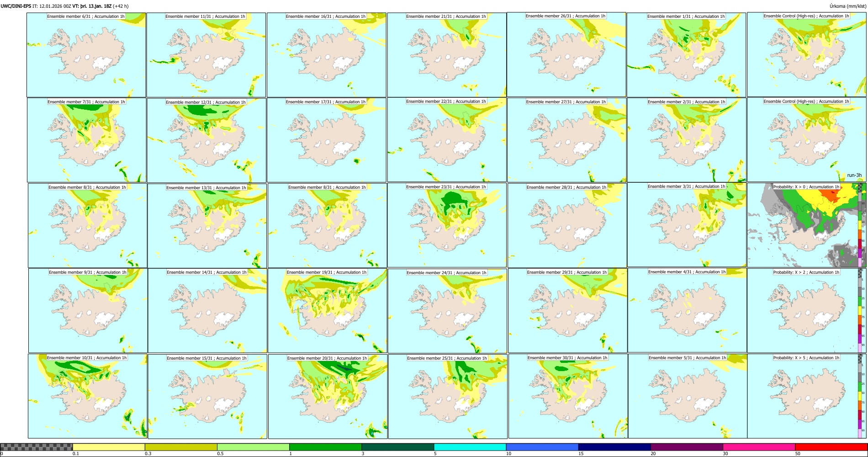
Task: Select the Ensemble member 25/31 map
Action: click(x=448, y=396)
